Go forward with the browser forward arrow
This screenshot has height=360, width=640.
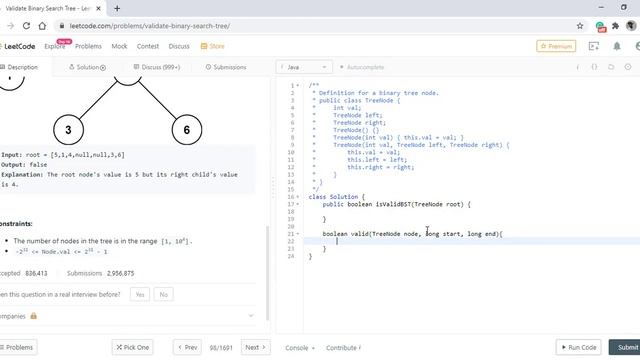point(11,26)
